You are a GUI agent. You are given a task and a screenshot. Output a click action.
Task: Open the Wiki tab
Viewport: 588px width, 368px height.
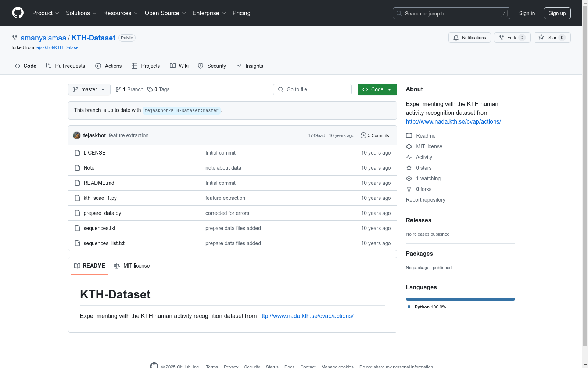coord(179,66)
